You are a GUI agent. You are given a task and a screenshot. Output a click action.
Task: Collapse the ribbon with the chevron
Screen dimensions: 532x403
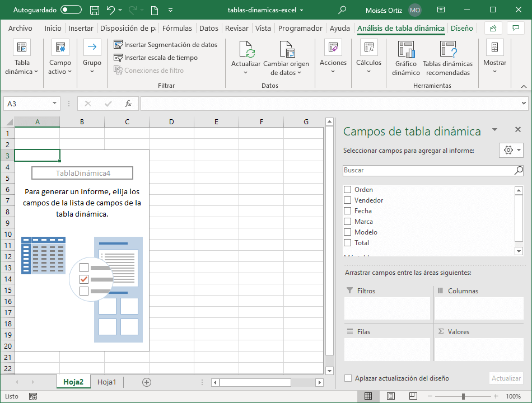click(524, 87)
